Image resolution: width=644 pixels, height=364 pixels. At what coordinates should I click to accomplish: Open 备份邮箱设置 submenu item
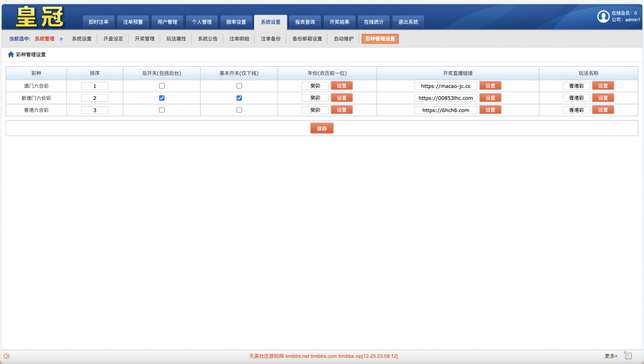coord(307,39)
